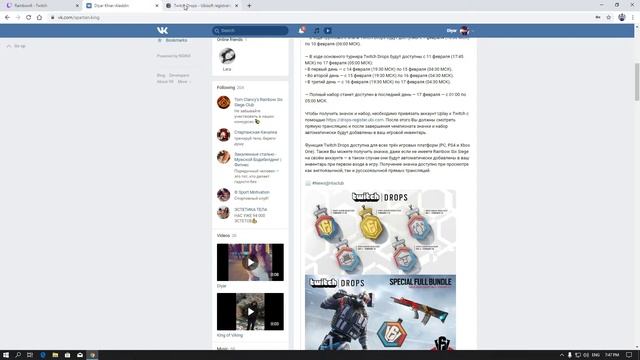Open Windows taskbar search icon
The height and width of the screenshot is (360, 640).
click(18, 355)
